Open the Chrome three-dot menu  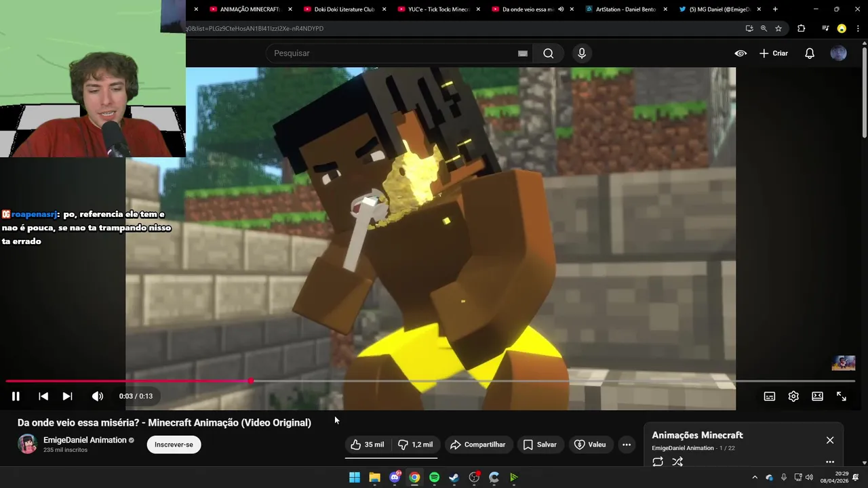[x=859, y=28]
